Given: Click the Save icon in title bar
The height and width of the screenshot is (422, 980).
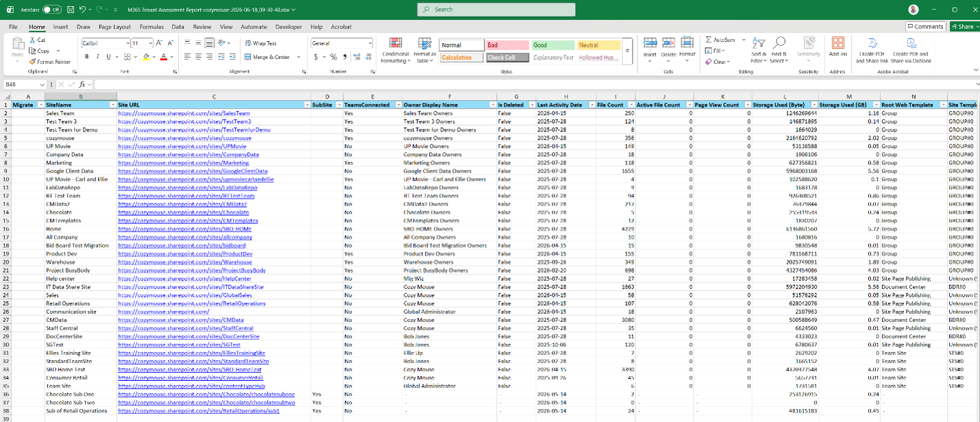Looking at the screenshot, I should click(70, 10).
